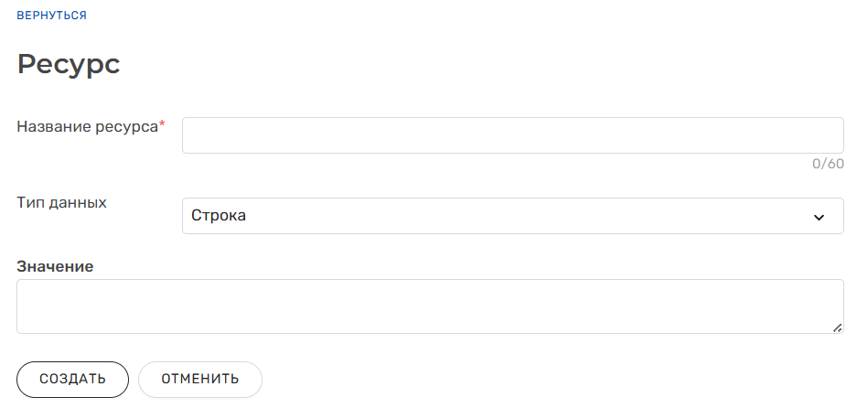
Task: Open the Тип данных dropdown
Action: click(x=512, y=216)
